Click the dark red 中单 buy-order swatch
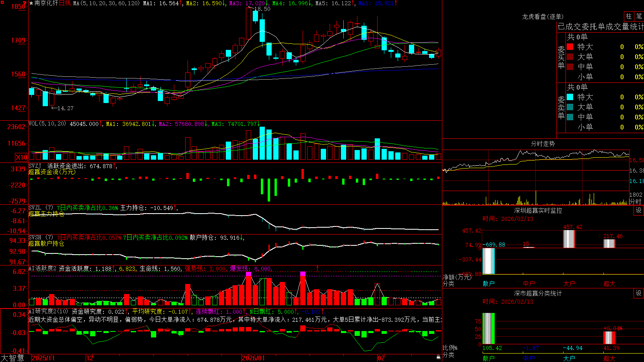Viewport: 644px width, 362px height. (x=570, y=67)
